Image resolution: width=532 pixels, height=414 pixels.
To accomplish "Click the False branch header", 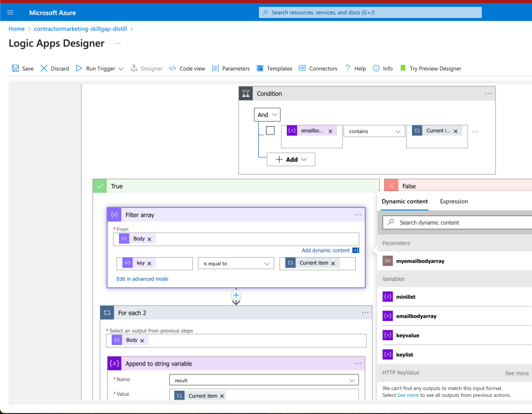I will coord(458,186).
